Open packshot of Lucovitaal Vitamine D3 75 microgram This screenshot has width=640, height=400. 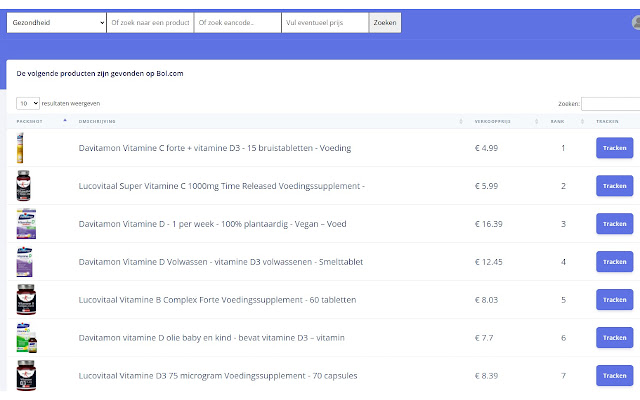tap(26, 376)
